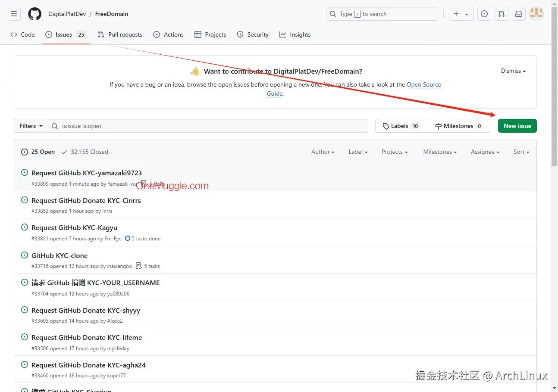Expand the Milestones filter dropdown
Viewport: 558px width, 392px height.
[x=440, y=152]
